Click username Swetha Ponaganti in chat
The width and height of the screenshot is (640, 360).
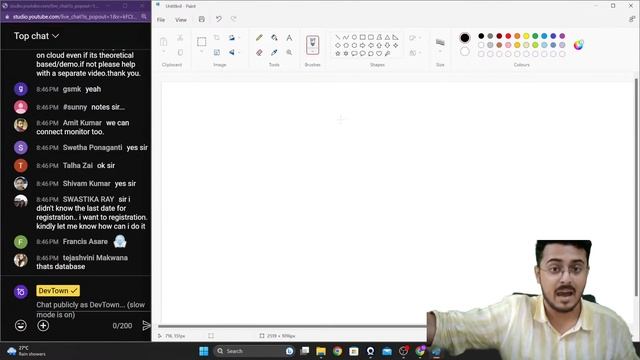92,147
